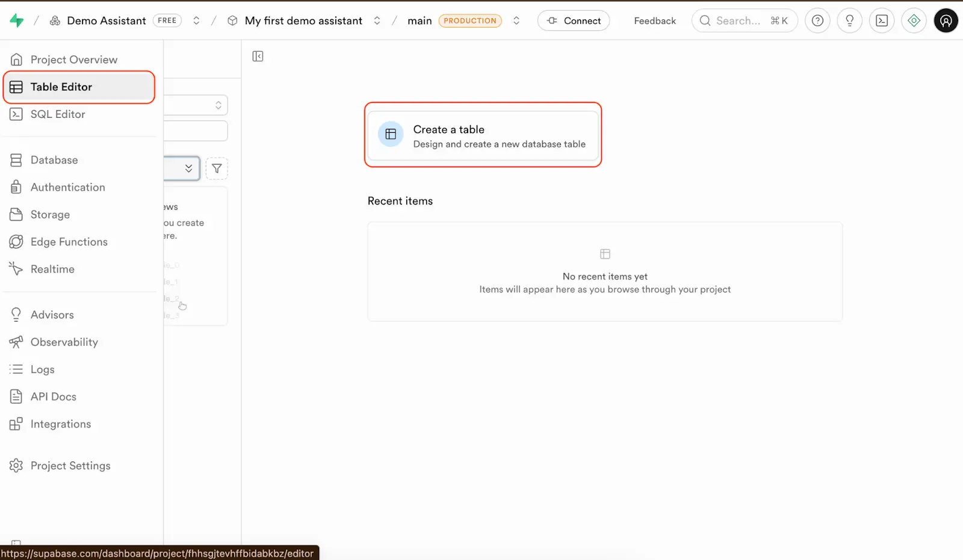Expand the organization switcher next to Demo Assistant
The image size is (963, 560).
coord(196,20)
